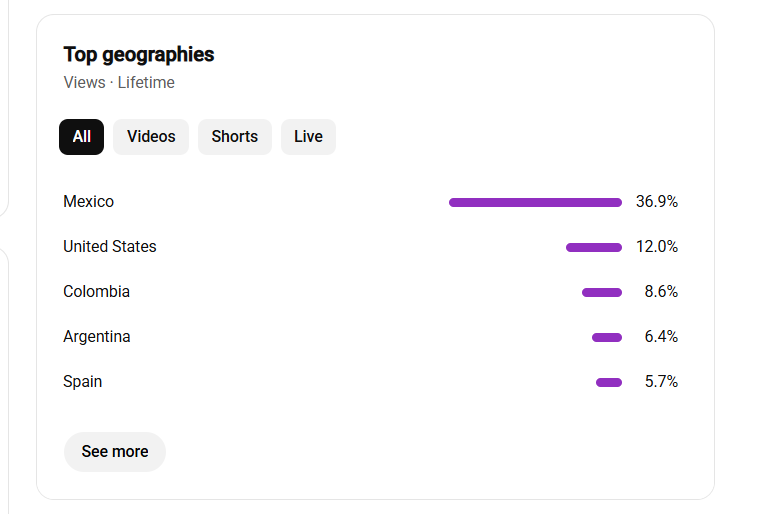The height and width of the screenshot is (514, 771).
Task: Click the 36.9% value for Mexico
Action: 657,202
